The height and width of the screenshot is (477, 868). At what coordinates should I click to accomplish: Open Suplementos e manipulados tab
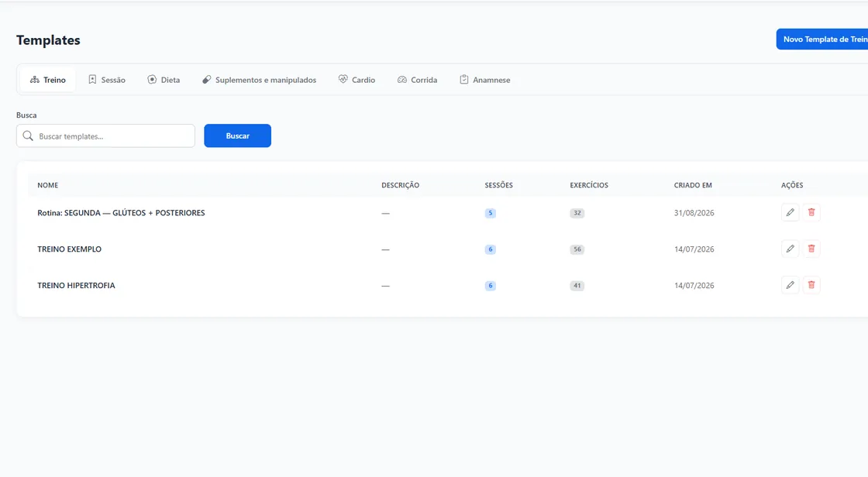tap(259, 80)
